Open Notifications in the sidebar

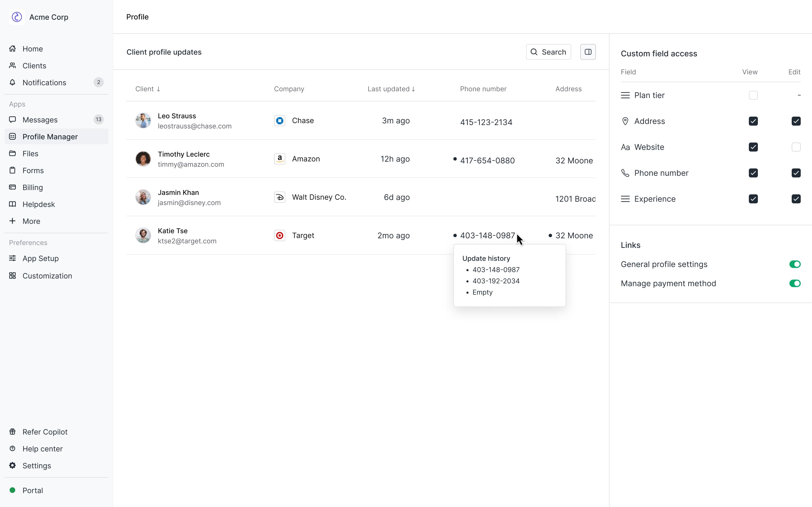(44, 83)
